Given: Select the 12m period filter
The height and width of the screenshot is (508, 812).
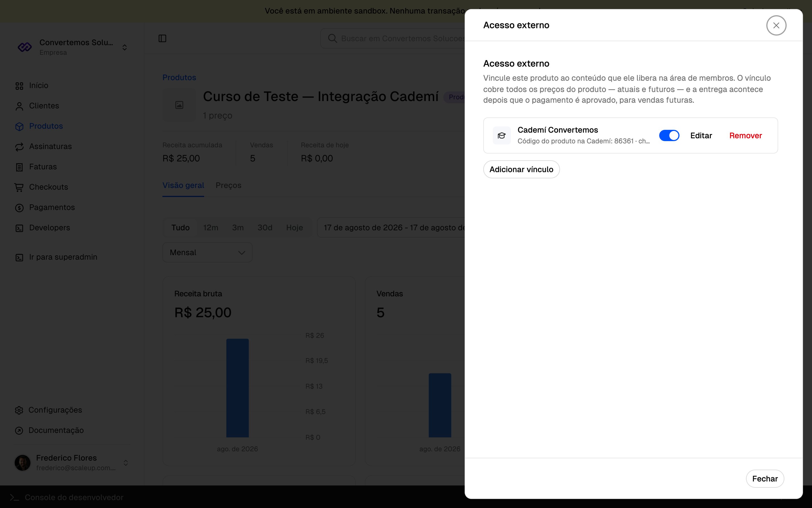Looking at the screenshot, I should point(211,227).
